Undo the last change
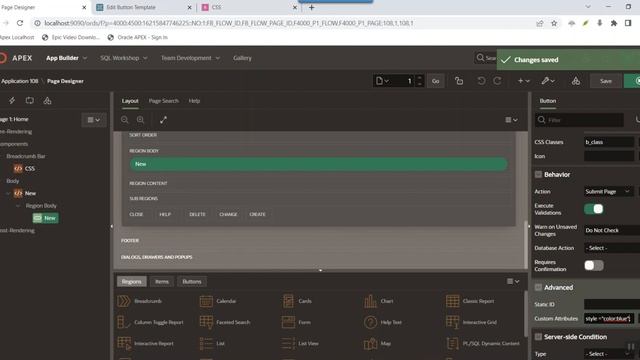The height and width of the screenshot is (360, 640). tap(481, 81)
